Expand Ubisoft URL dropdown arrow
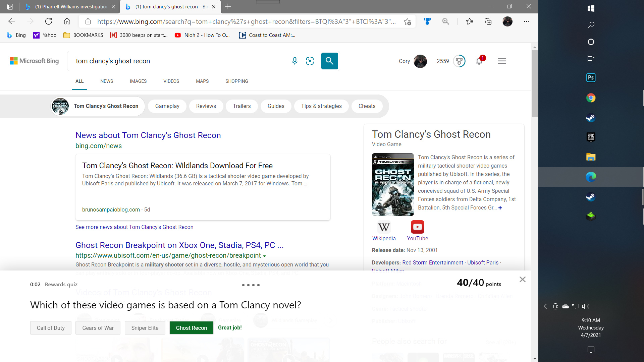 264,256
